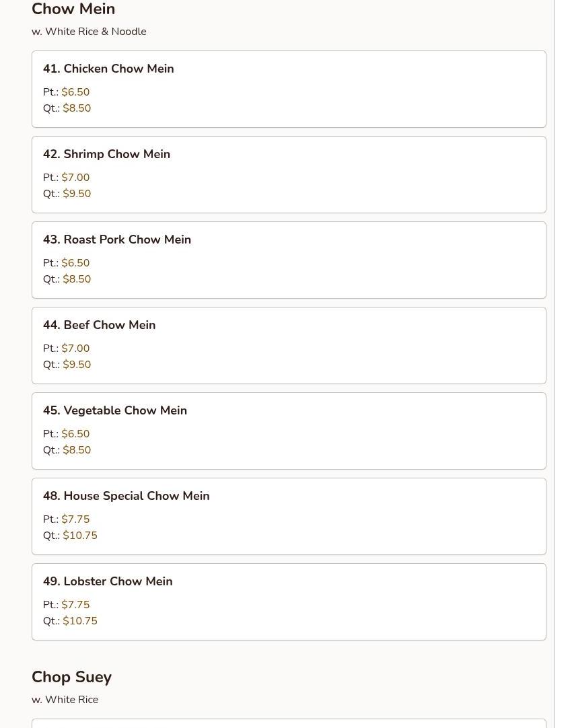Pick the House Special Chow Mein title
This screenshot has height=728, width=568.
(126, 496)
